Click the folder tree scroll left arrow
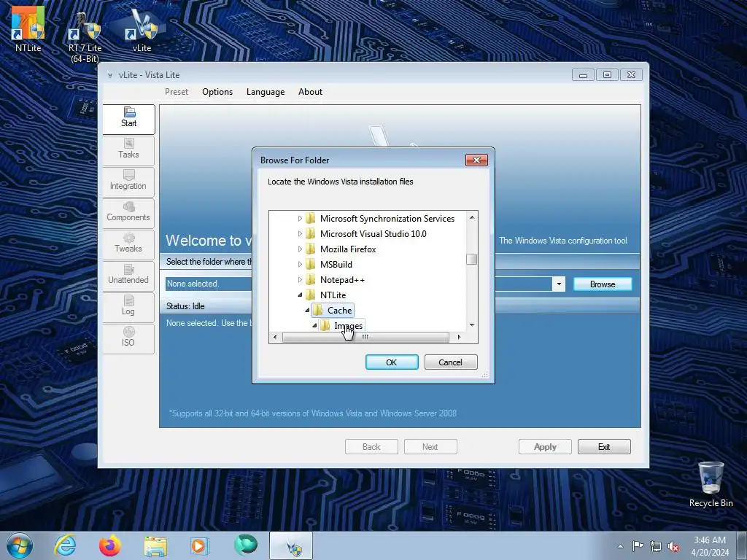 coord(275,337)
